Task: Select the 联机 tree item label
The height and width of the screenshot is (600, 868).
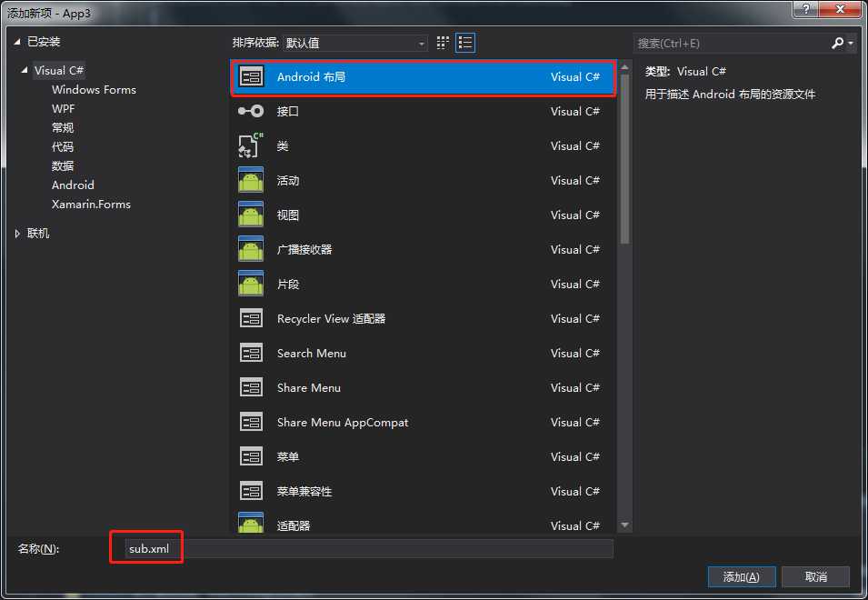Action: pos(38,234)
